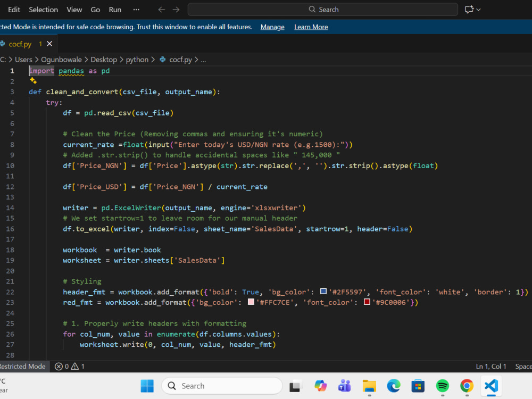Open the Edit menu

tap(14, 10)
